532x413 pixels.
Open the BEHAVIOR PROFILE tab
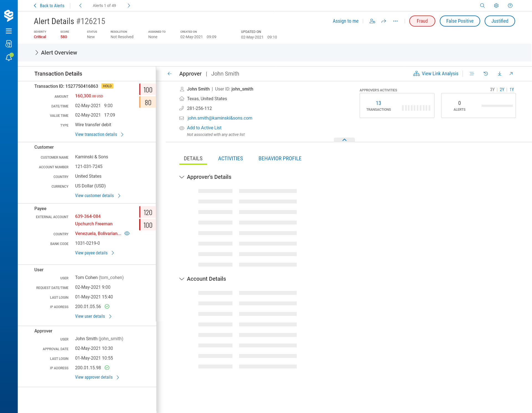pos(280,158)
